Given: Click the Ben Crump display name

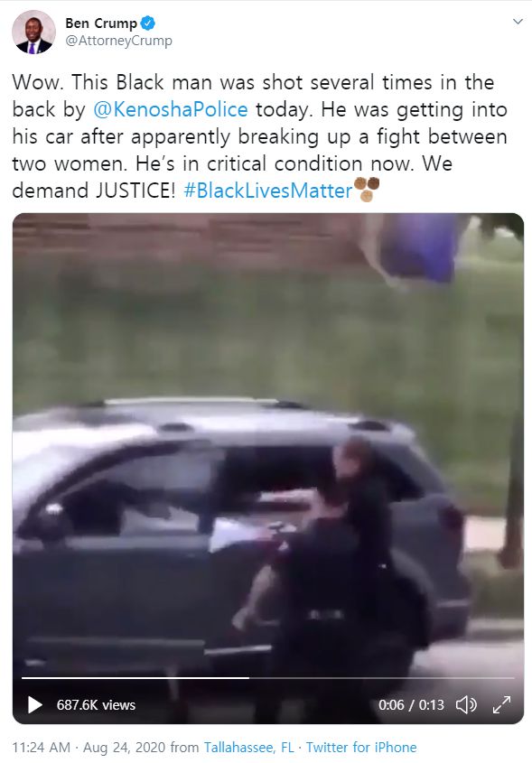Looking at the screenshot, I should 101,23.
